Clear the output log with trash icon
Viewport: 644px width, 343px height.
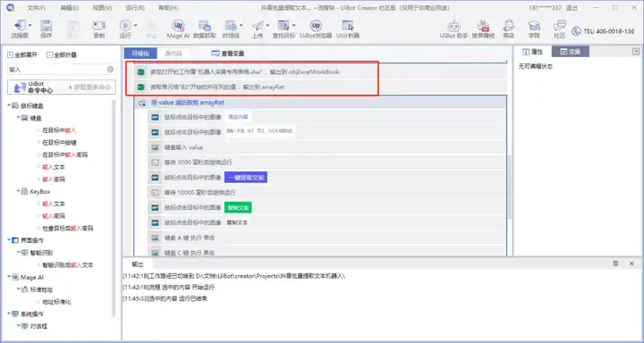click(x=615, y=264)
